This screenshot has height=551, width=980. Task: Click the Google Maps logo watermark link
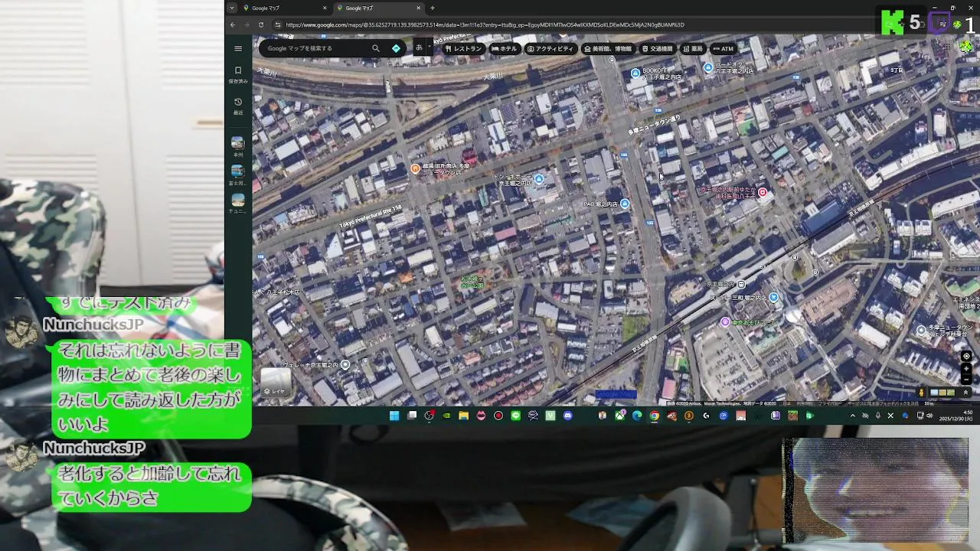pyautogui.click(x=616, y=394)
